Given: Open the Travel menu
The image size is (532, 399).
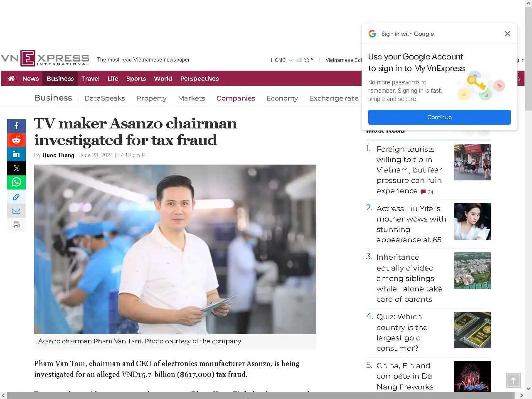Looking at the screenshot, I should 90,78.
